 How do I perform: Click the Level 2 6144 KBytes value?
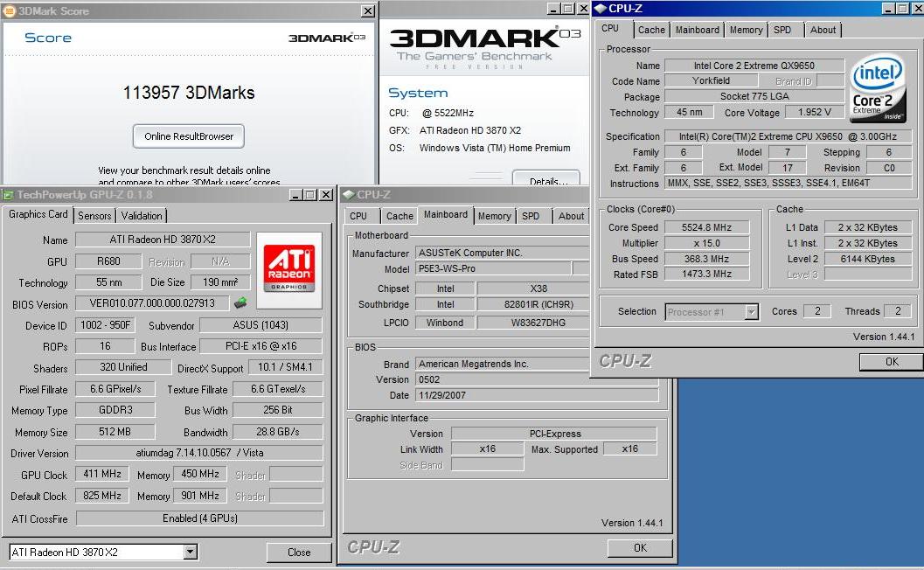867,258
